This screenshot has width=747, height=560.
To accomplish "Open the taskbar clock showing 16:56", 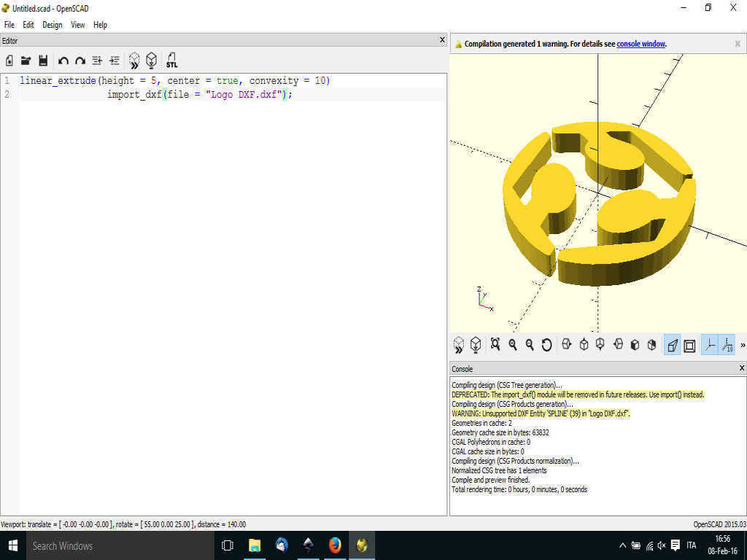I will 723,545.
